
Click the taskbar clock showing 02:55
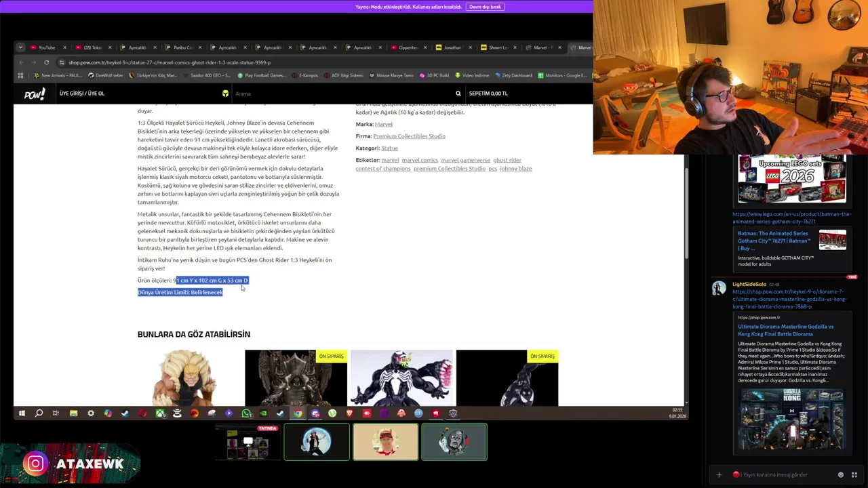point(677,413)
